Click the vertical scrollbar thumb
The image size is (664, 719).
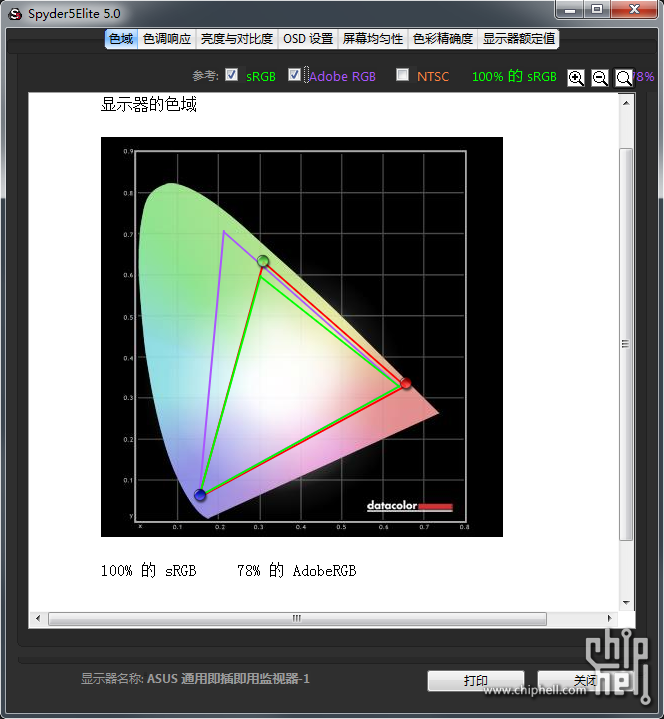(626, 344)
